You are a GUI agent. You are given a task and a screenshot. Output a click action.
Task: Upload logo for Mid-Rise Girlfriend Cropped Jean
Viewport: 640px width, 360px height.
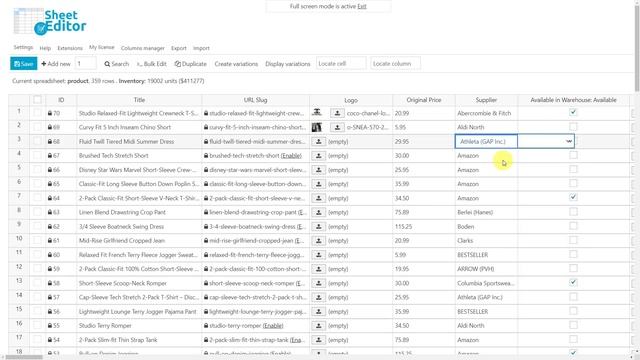[x=318, y=240]
